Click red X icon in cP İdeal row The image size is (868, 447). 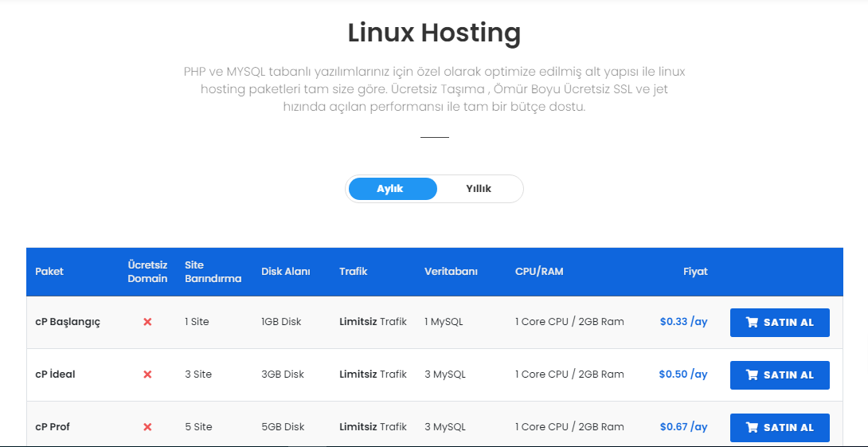point(147,374)
